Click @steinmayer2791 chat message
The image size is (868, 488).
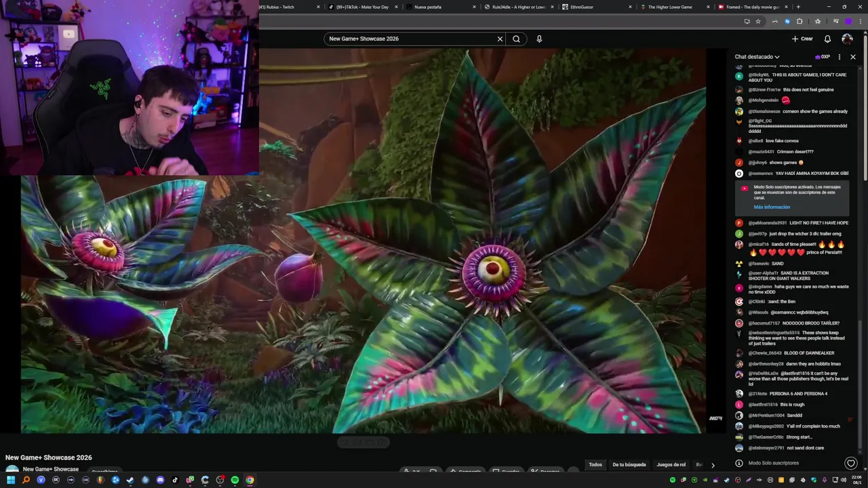click(x=786, y=448)
